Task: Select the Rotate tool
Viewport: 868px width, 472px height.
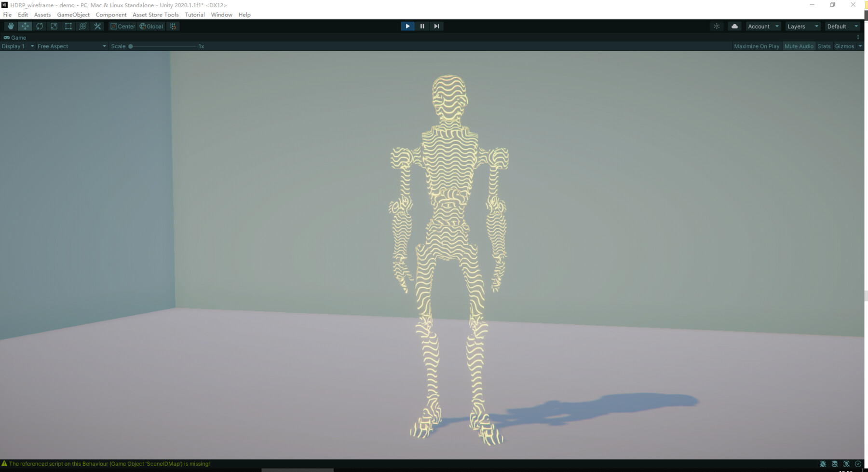Action: point(40,26)
